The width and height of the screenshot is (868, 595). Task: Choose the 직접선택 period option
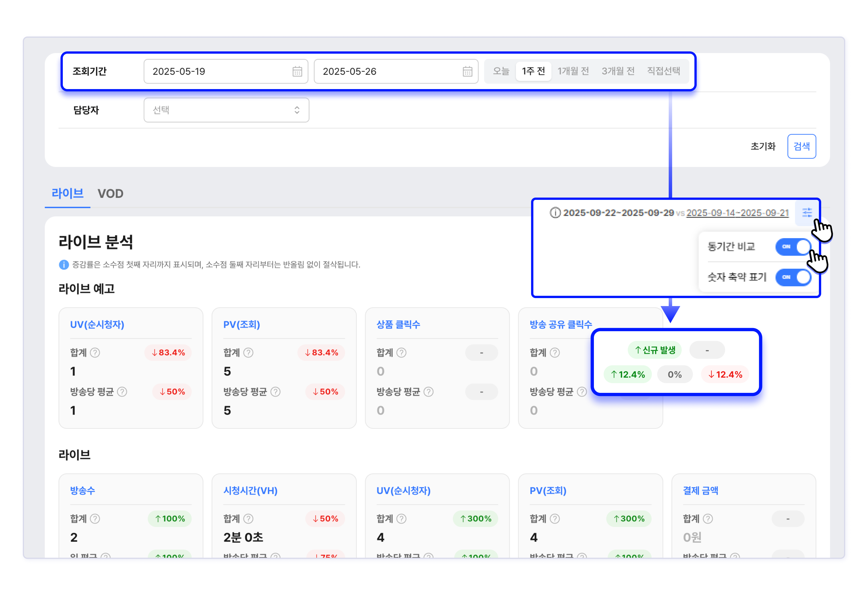point(663,71)
